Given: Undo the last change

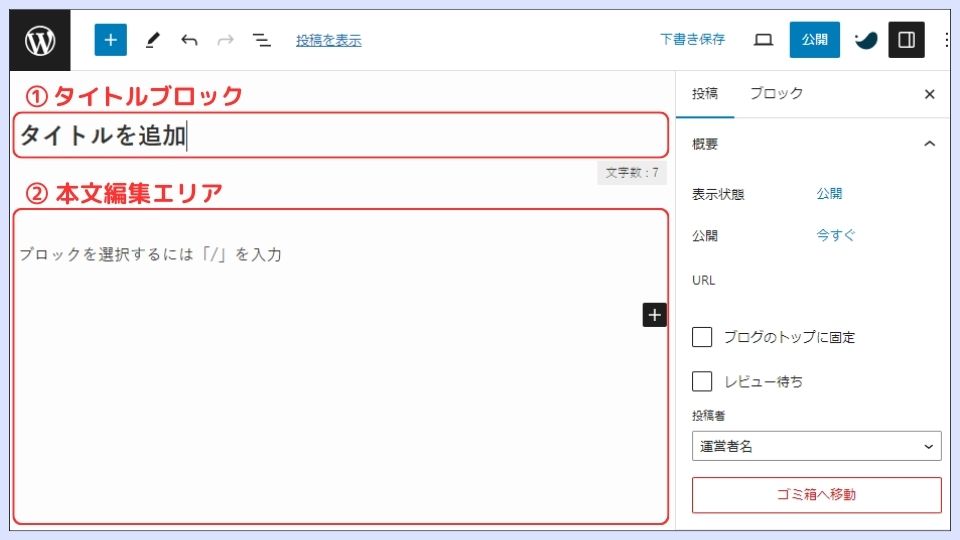Looking at the screenshot, I should tap(189, 40).
